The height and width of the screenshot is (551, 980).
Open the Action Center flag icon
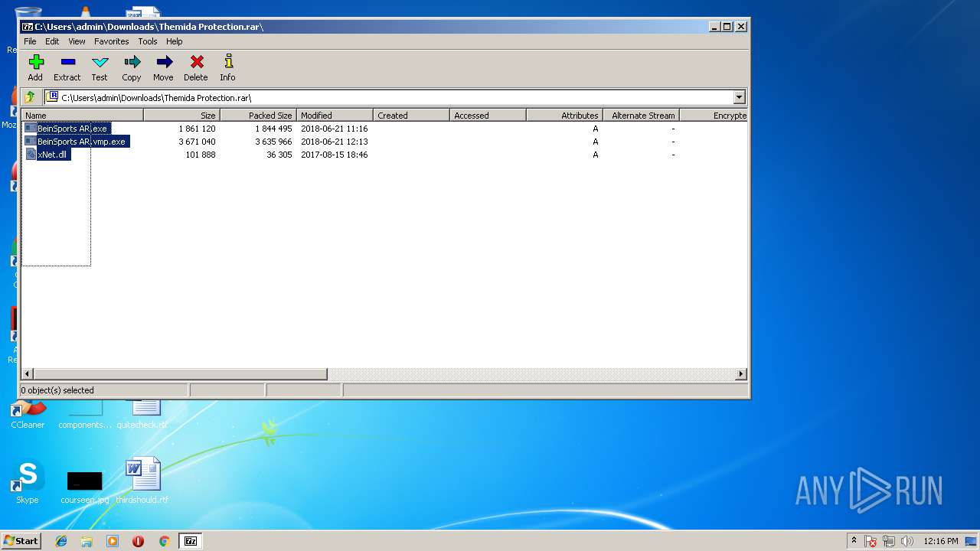point(871,541)
